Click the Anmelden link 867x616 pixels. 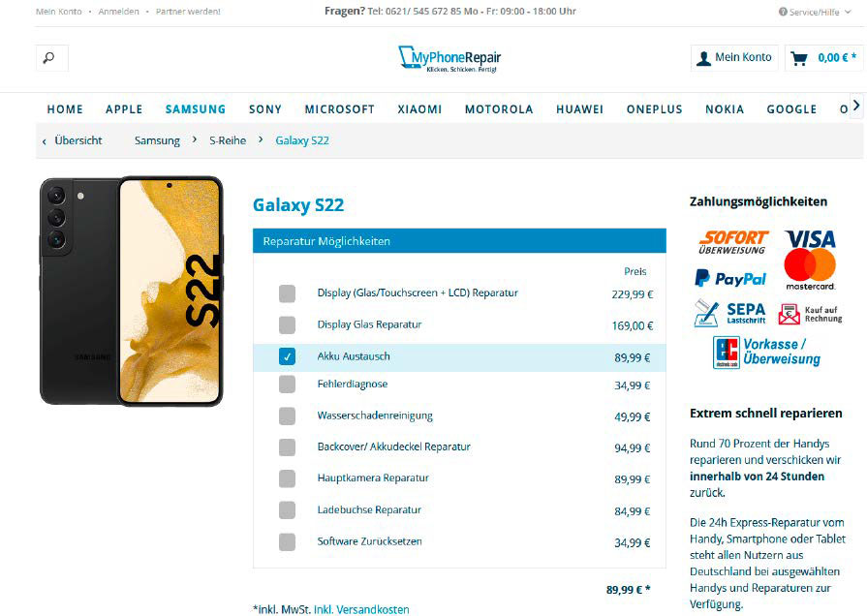(x=119, y=12)
